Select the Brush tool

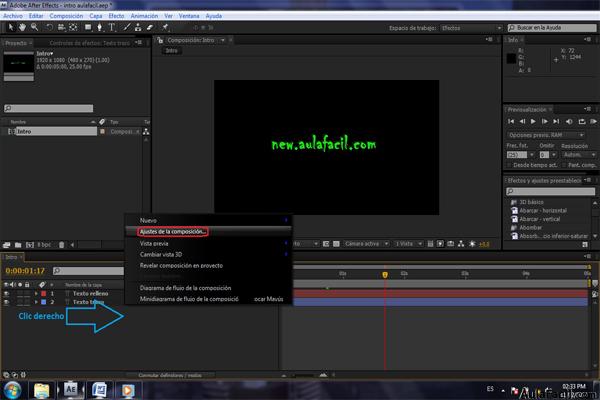[x=126, y=27]
